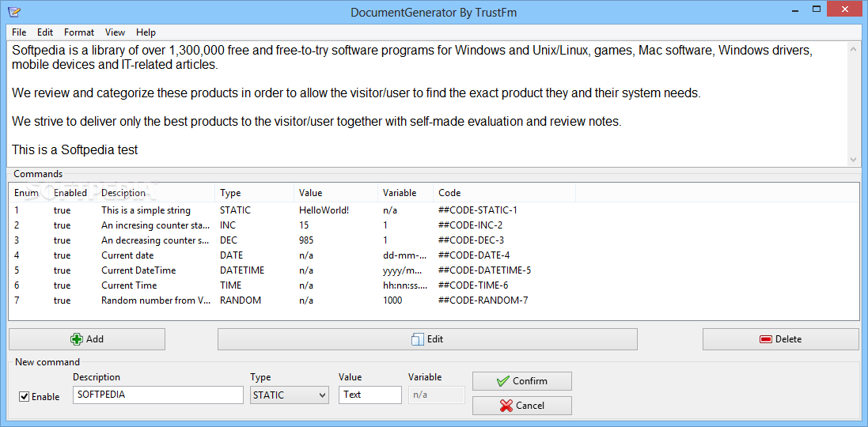Open the Type dropdown showing STATIC
The image size is (868, 427).
(290, 395)
